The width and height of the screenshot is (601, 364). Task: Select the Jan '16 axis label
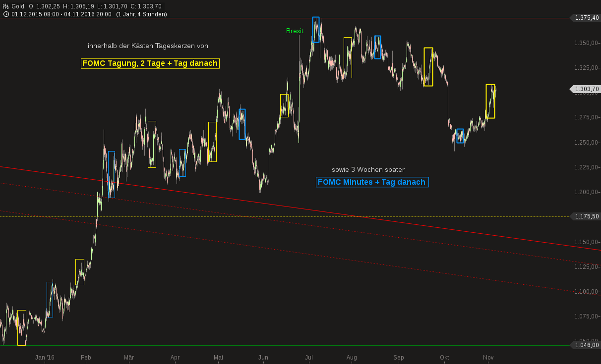pyautogui.click(x=44, y=357)
